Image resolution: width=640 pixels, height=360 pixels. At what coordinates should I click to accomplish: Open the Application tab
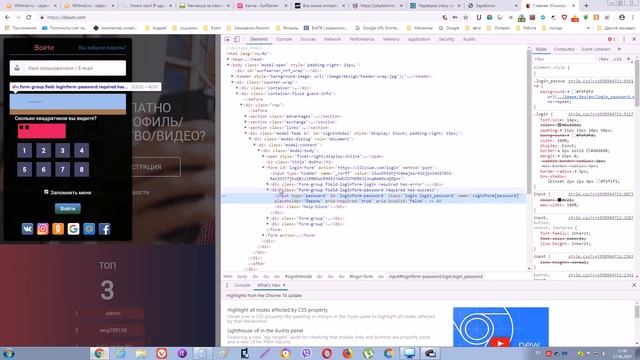tap(419, 39)
